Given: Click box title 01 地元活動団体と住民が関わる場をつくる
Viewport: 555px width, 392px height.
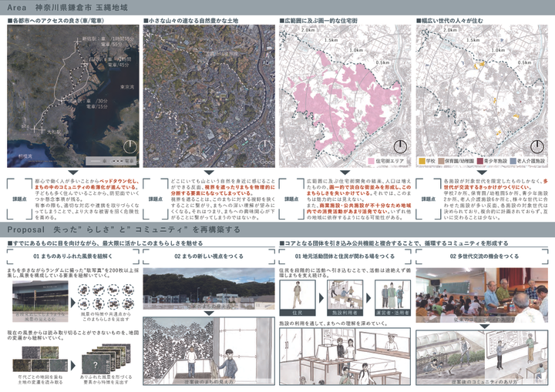Looking at the screenshot, I should click(x=345, y=256).
